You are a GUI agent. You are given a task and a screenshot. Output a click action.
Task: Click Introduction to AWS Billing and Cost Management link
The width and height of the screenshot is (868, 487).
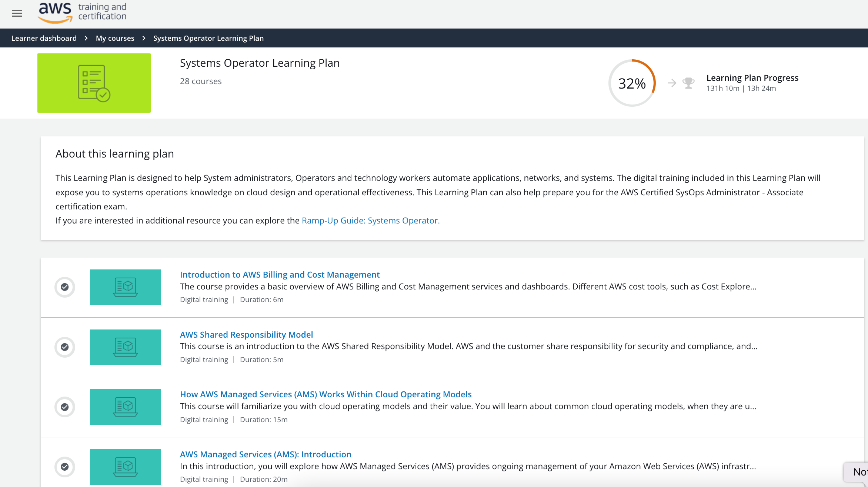(x=280, y=275)
